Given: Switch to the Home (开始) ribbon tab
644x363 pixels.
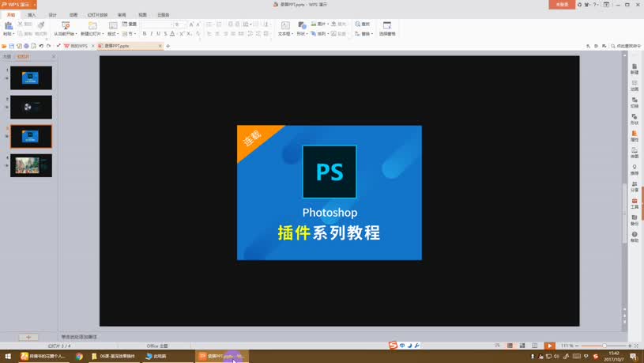Looking at the screenshot, I should click(x=11, y=15).
